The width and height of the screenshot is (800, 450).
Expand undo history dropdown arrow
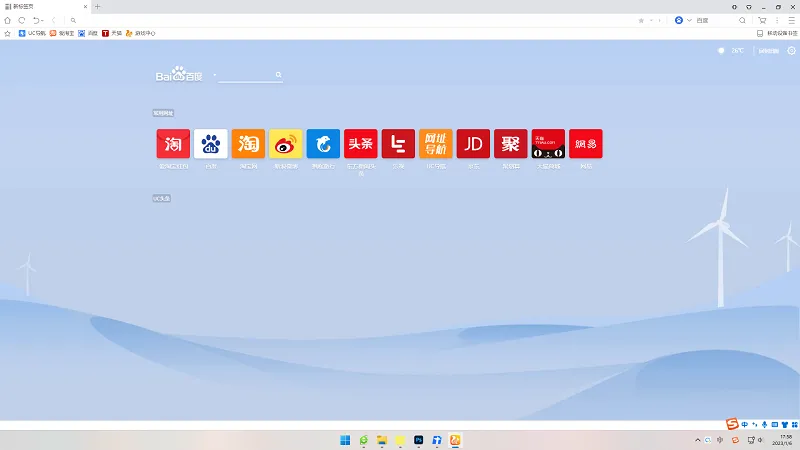pyautogui.click(x=42, y=20)
